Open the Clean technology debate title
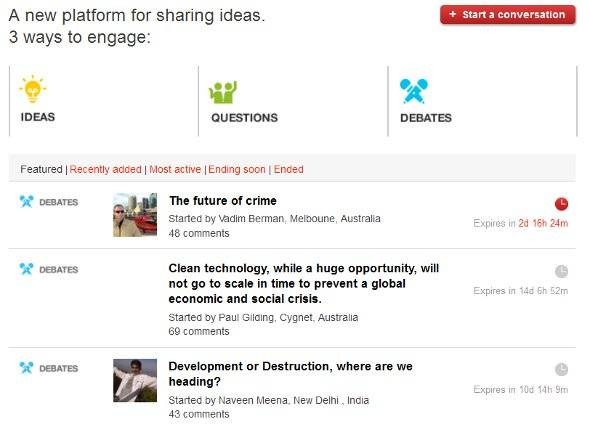This screenshot has width=590, height=427. coord(304,283)
